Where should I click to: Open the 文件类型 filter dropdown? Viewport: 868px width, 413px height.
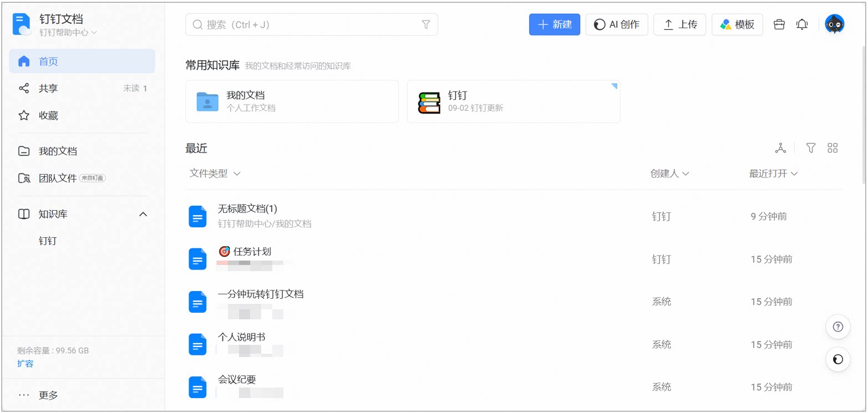coord(215,174)
